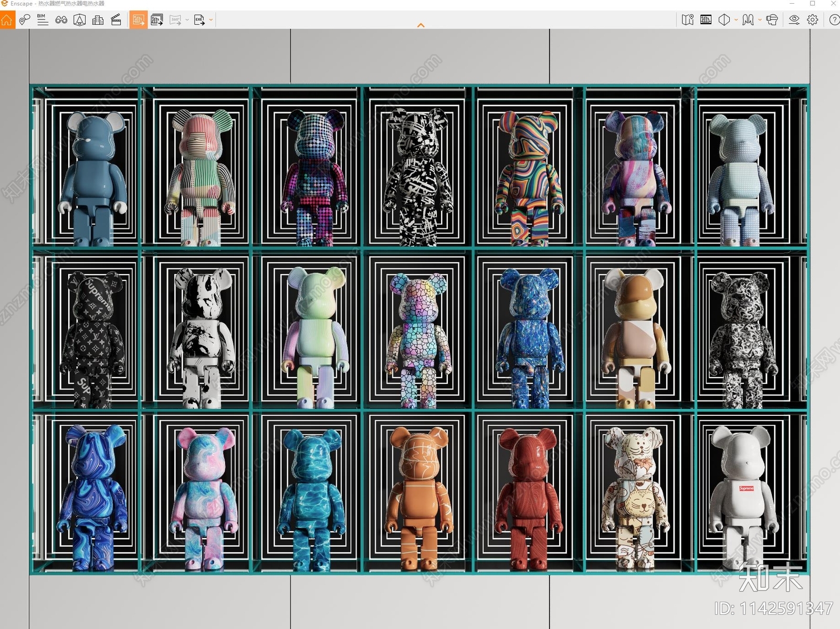840x629 pixels.
Task: Click the Home icon in Enscape toolbar
Action: click(x=7, y=20)
